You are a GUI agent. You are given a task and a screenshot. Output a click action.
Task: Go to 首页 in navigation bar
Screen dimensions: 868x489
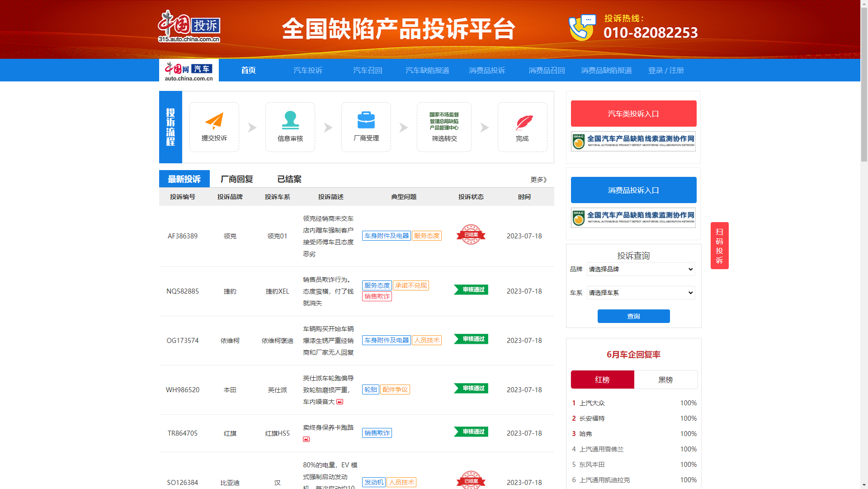point(248,70)
